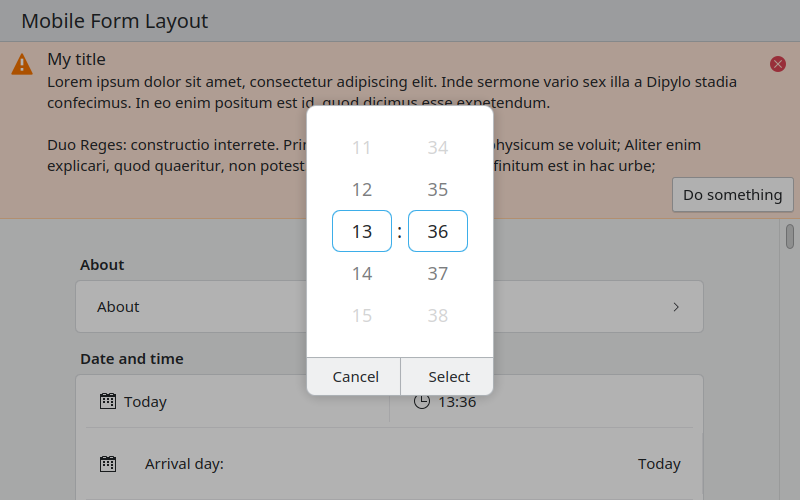The height and width of the screenshot is (500, 800).
Task: Click the selected minute field 36
Action: pyautogui.click(x=438, y=232)
